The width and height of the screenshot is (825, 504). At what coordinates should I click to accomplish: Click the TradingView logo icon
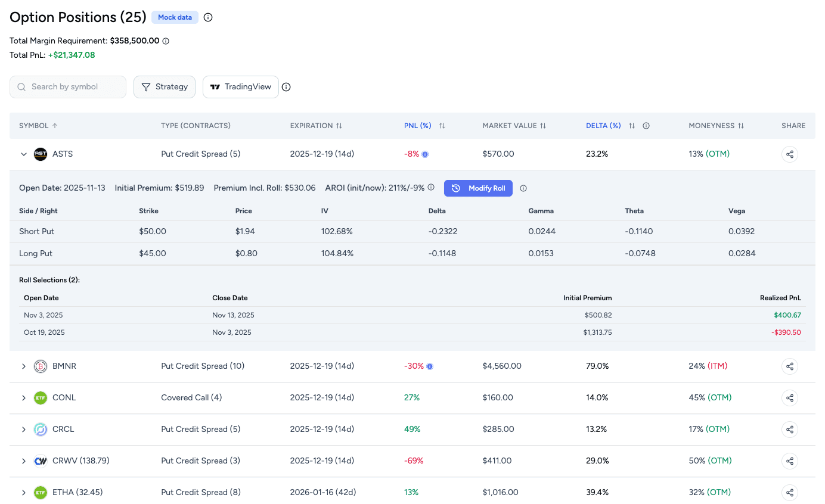click(215, 86)
